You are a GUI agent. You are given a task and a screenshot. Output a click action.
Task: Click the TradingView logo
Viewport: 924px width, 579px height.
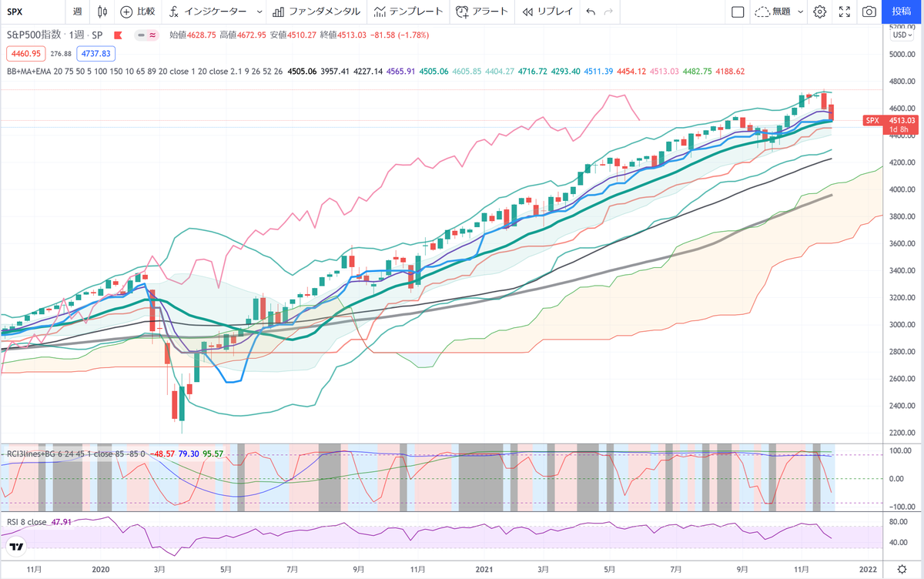(x=15, y=547)
